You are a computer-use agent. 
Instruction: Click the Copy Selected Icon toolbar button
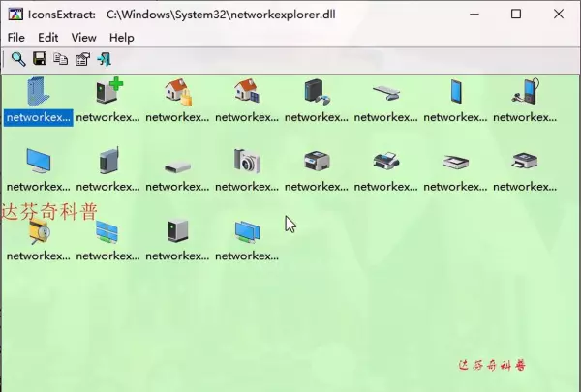pyautogui.click(x=60, y=59)
